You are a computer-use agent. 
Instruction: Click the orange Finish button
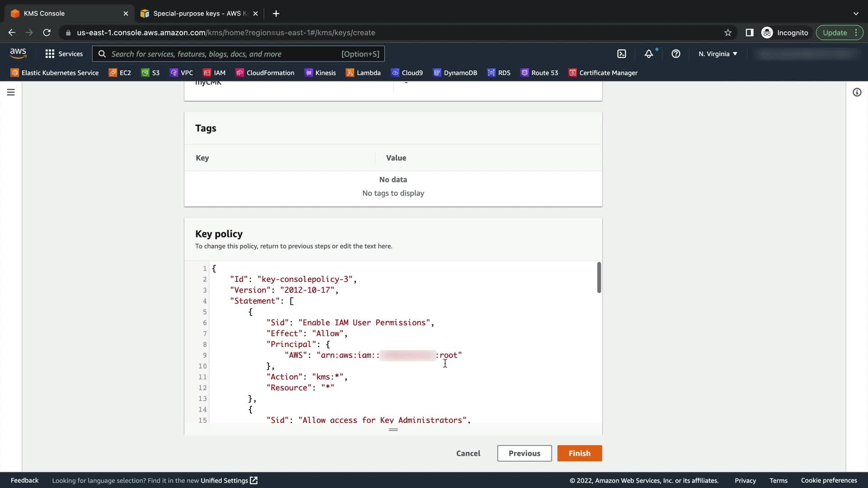(579, 453)
